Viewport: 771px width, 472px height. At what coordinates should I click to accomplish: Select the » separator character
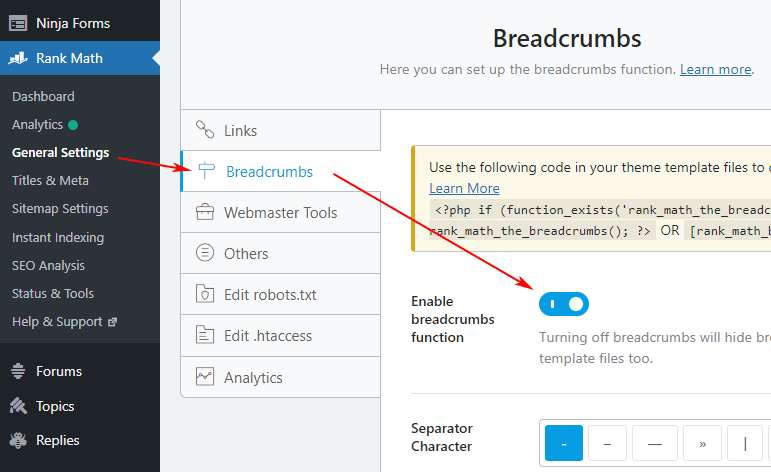tap(702, 443)
